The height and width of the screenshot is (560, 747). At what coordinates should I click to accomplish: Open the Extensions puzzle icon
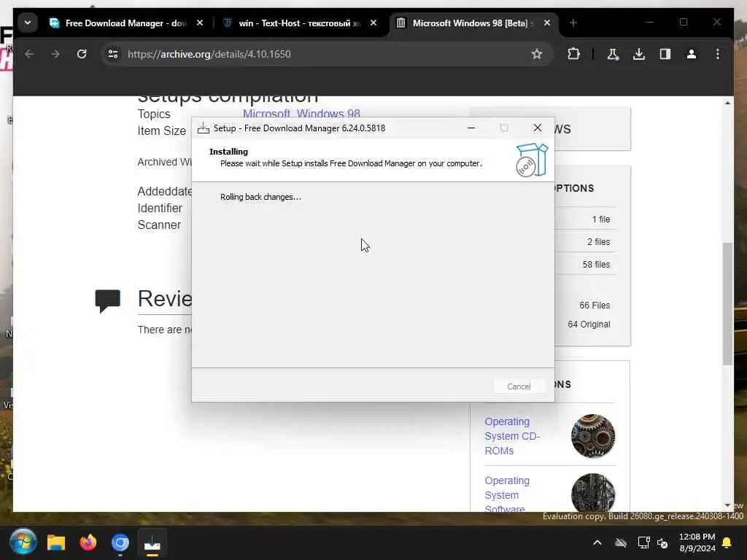pyautogui.click(x=573, y=54)
